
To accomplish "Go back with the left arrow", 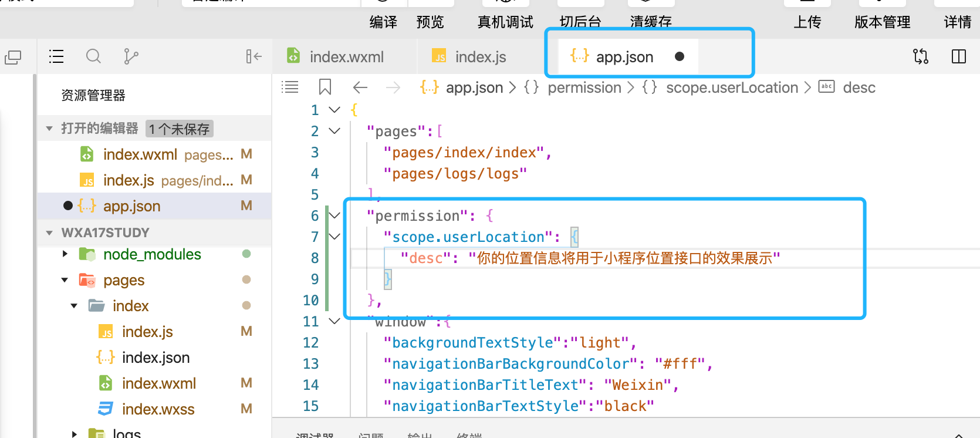I will [x=360, y=87].
